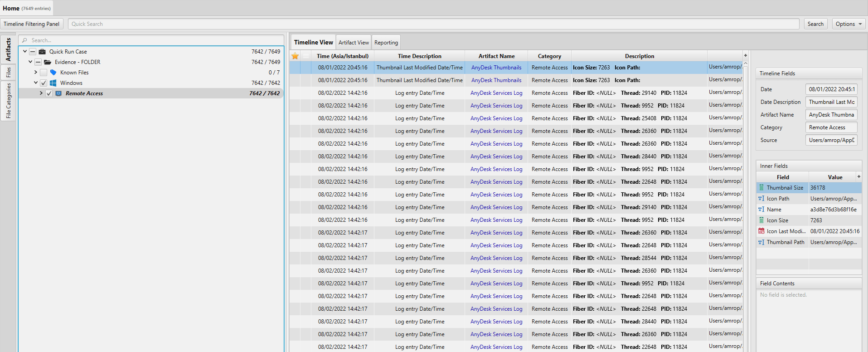868x352 pixels.
Task: Open the Options dropdown
Action: pos(849,24)
